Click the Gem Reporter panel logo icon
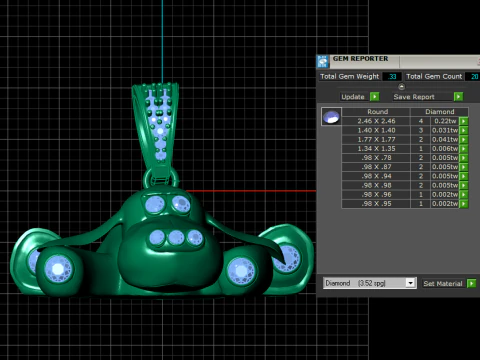480x360 pixels. pyautogui.click(x=323, y=62)
